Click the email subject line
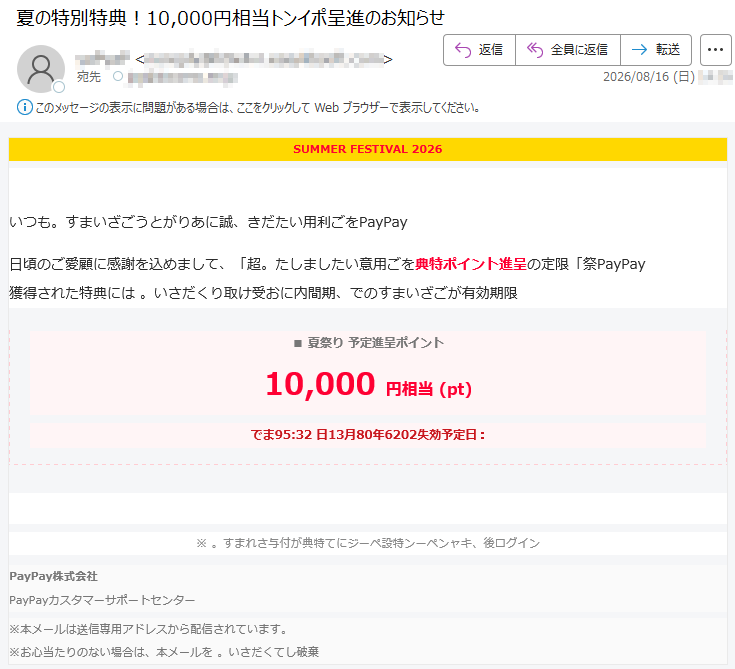Viewport: 735px width, 669px height. coord(230,18)
